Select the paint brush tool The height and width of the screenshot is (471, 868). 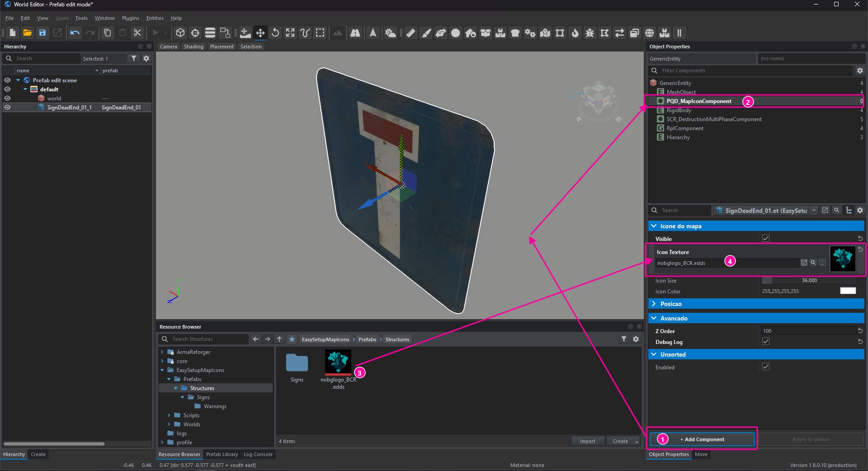[x=426, y=33]
